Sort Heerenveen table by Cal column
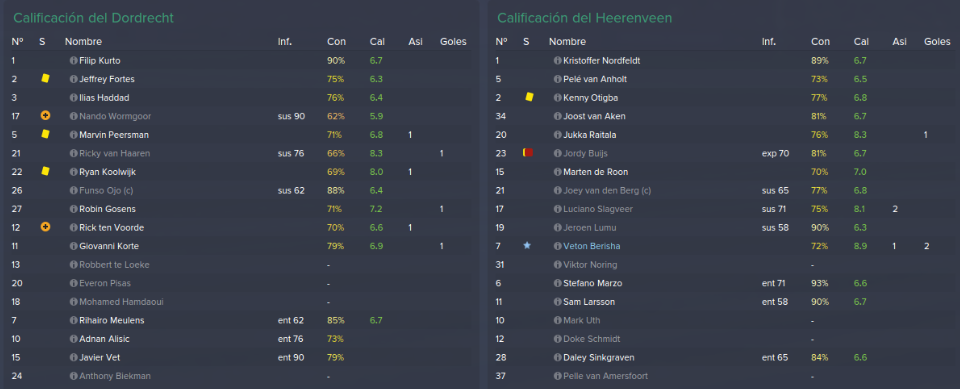Viewport: 960px width, 389px height. pyautogui.click(x=861, y=42)
